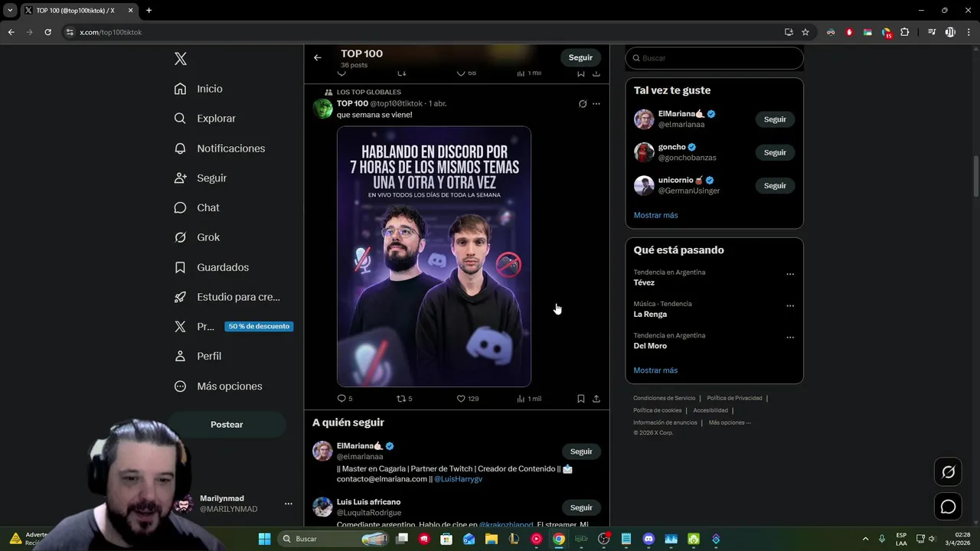
Task: Click the Grok icon on the TOP 100 post
Action: (583, 104)
